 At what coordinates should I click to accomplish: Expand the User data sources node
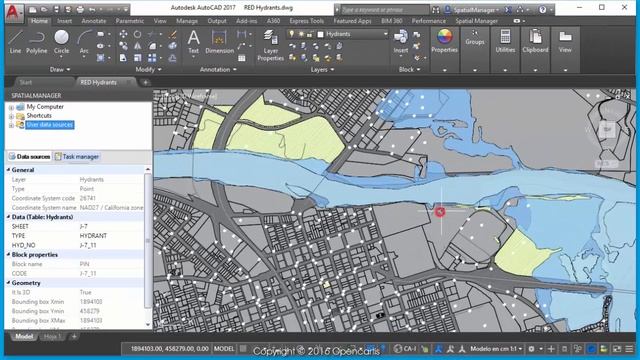coord(11,125)
